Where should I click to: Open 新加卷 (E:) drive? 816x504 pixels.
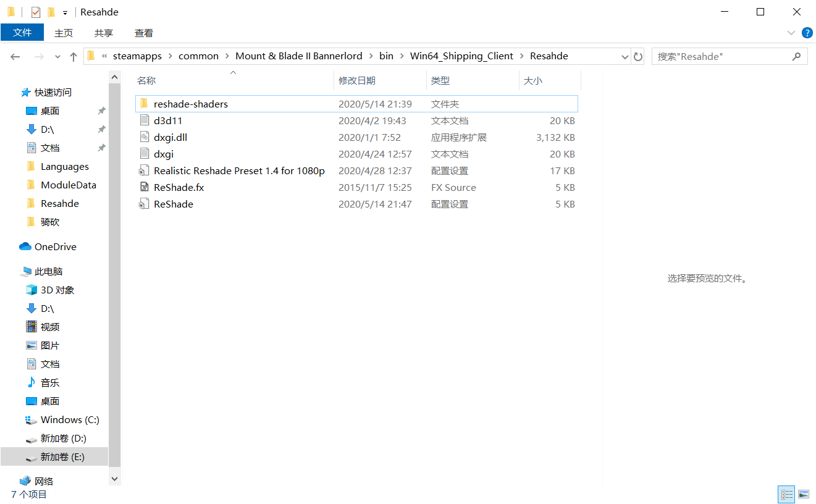click(54, 456)
